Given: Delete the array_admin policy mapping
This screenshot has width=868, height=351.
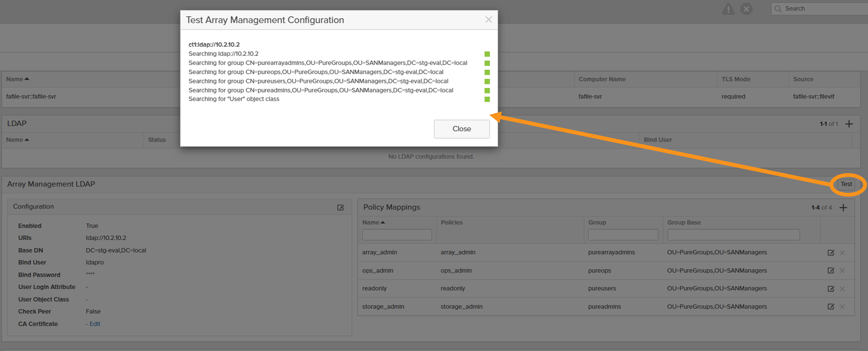Looking at the screenshot, I should click(842, 253).
